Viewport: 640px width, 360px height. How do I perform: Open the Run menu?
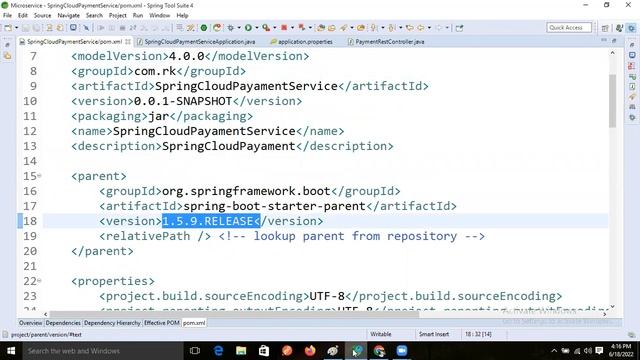pyautogui.click(x=138, y=15)
